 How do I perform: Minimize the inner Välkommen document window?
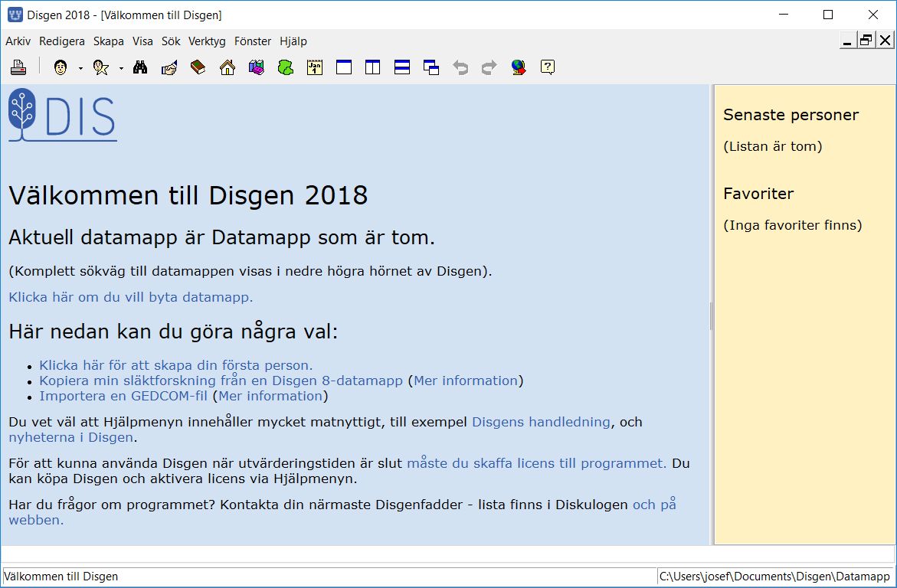pos(847,41)
